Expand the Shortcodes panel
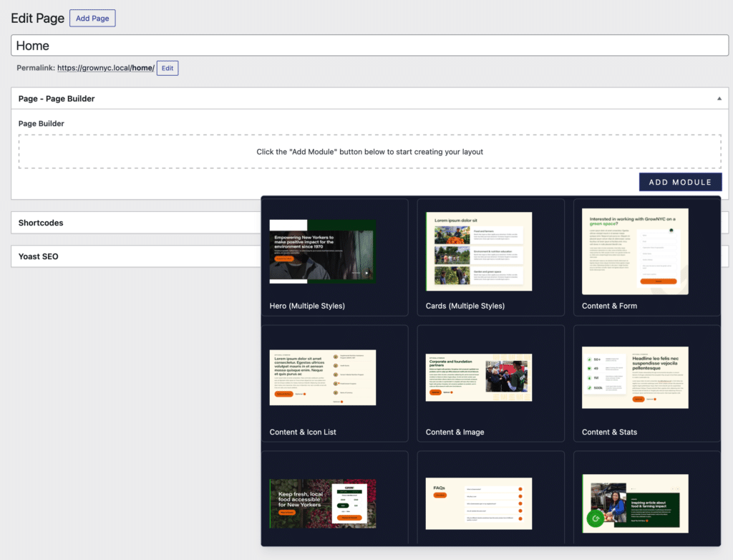Viewport: 733px width, 560px height. (x=135, y=223)
